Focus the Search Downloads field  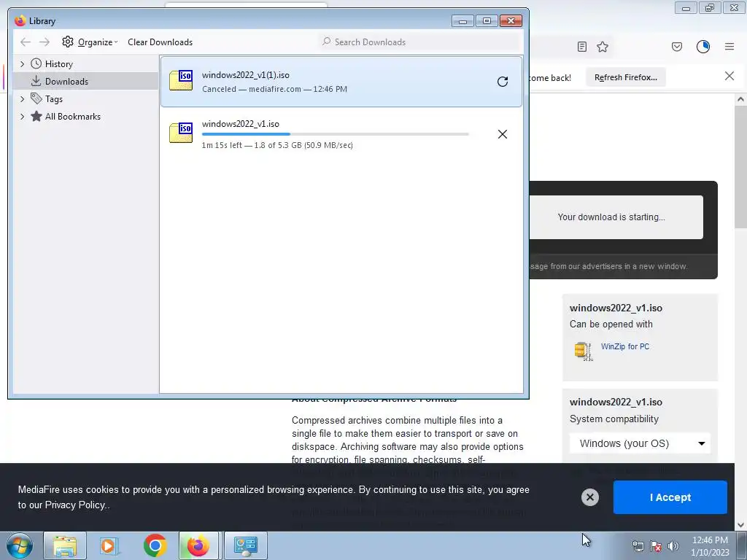(x=419, y=42)
